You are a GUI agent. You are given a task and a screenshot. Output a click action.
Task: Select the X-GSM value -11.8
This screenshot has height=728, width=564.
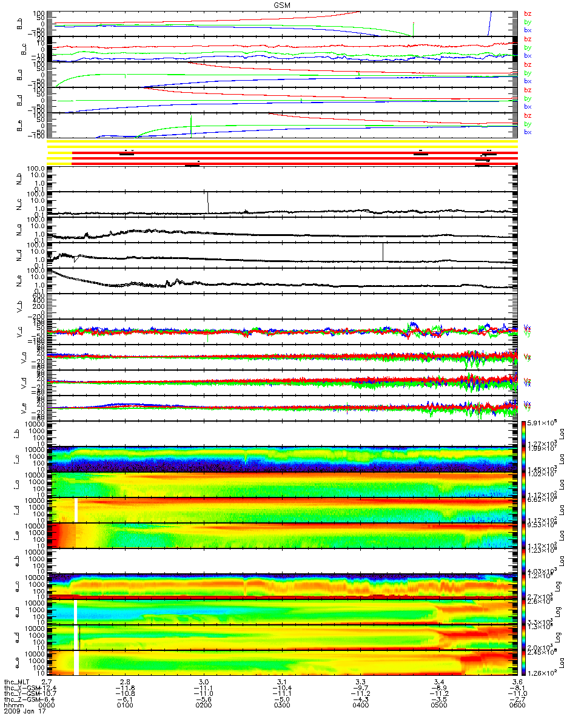click(126, 687)
